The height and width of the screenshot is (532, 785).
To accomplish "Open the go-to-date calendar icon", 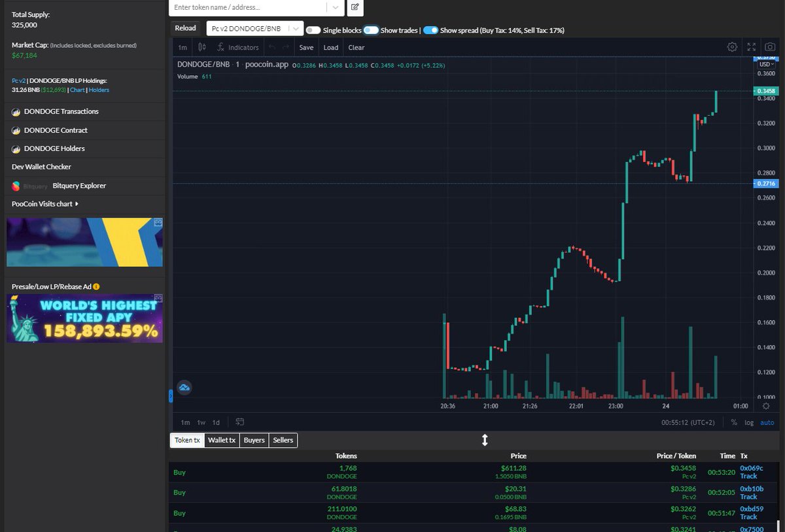I will (x=240, y=422).
